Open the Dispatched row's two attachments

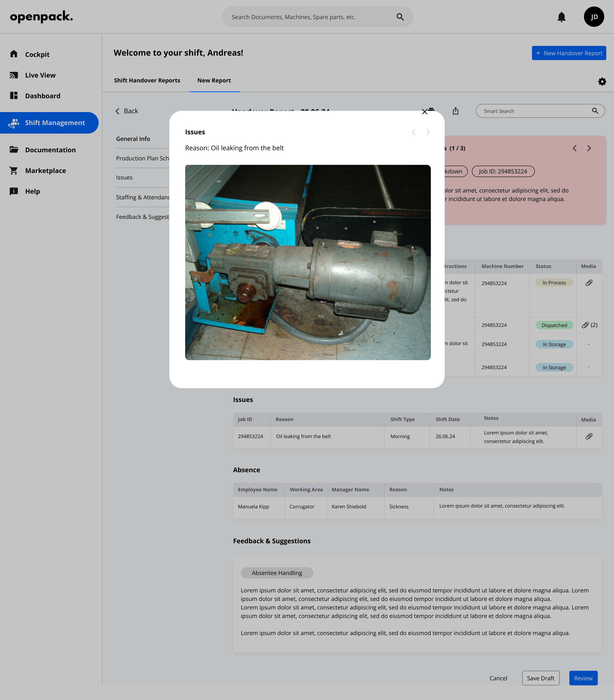click(x=589, y=325)
